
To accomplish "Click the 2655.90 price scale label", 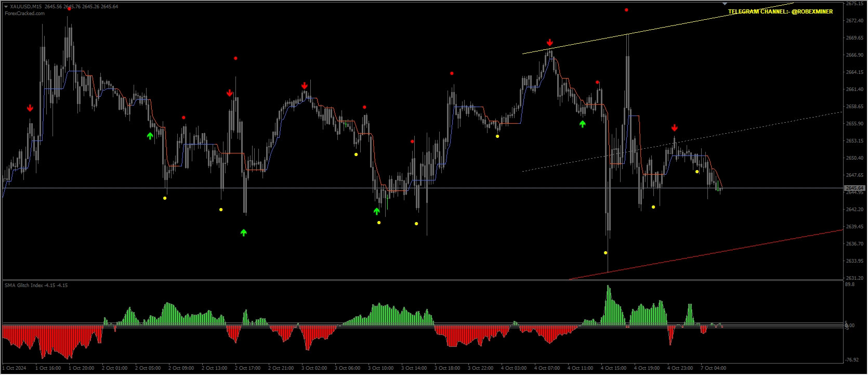I will coord(855,124).
